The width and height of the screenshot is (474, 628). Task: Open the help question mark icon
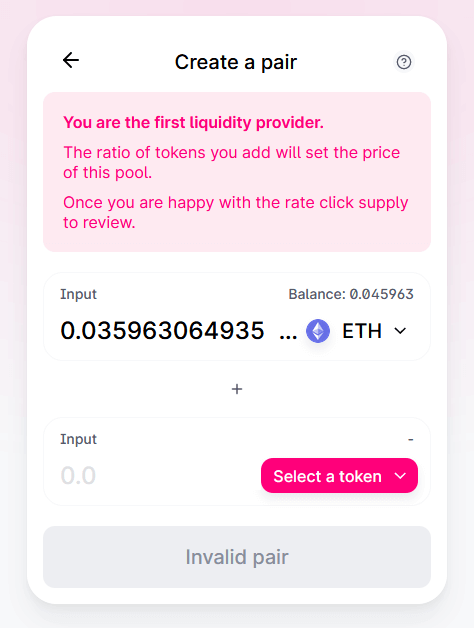click(x=403, y=62)
